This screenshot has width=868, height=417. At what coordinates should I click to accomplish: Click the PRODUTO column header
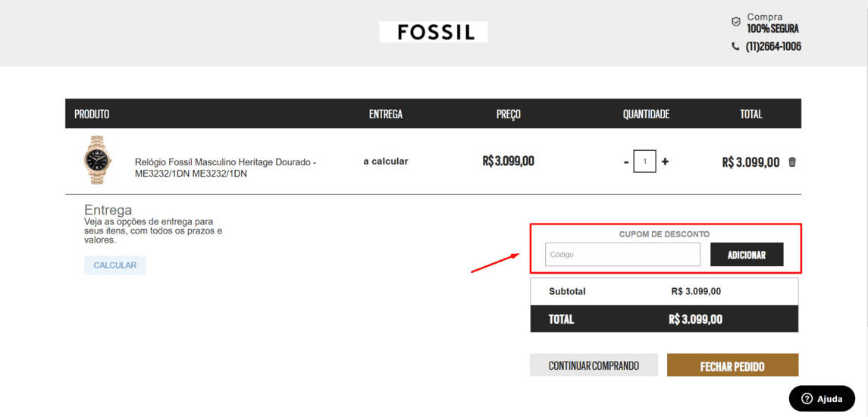pyautogui.click(x=92, y=114)
